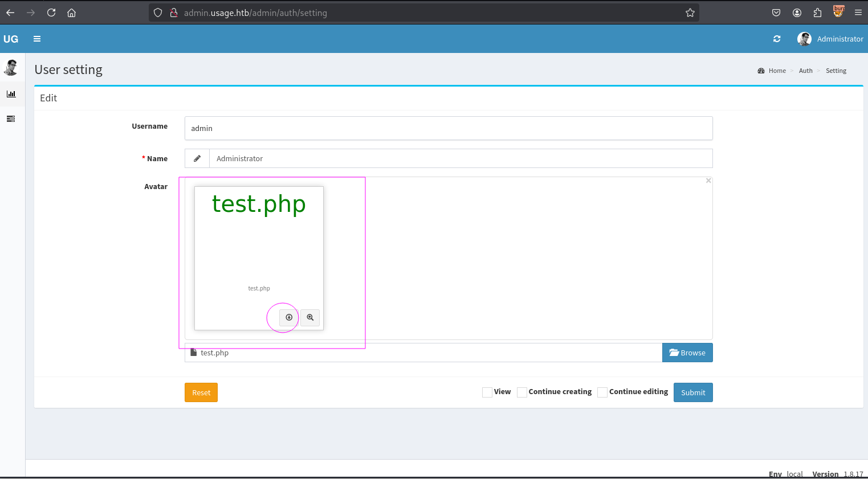The image size is (868, 479).
Task: Toggle the View checkbox
Action: click(x=487, y=392)
